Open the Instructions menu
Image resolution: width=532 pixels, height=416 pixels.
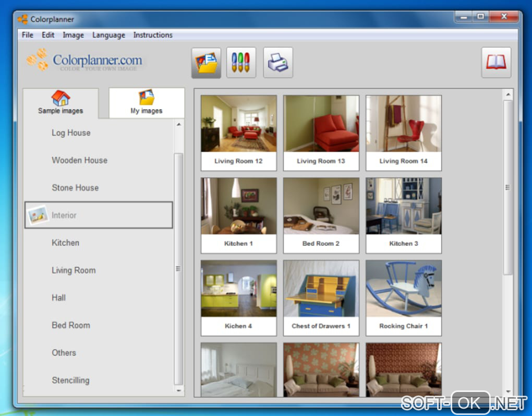(153, 35)
